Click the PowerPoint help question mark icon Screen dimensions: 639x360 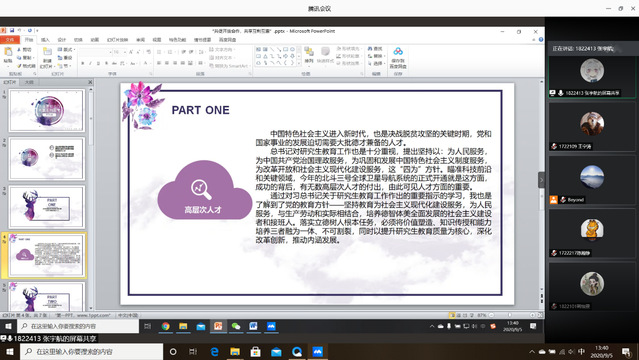541,40
